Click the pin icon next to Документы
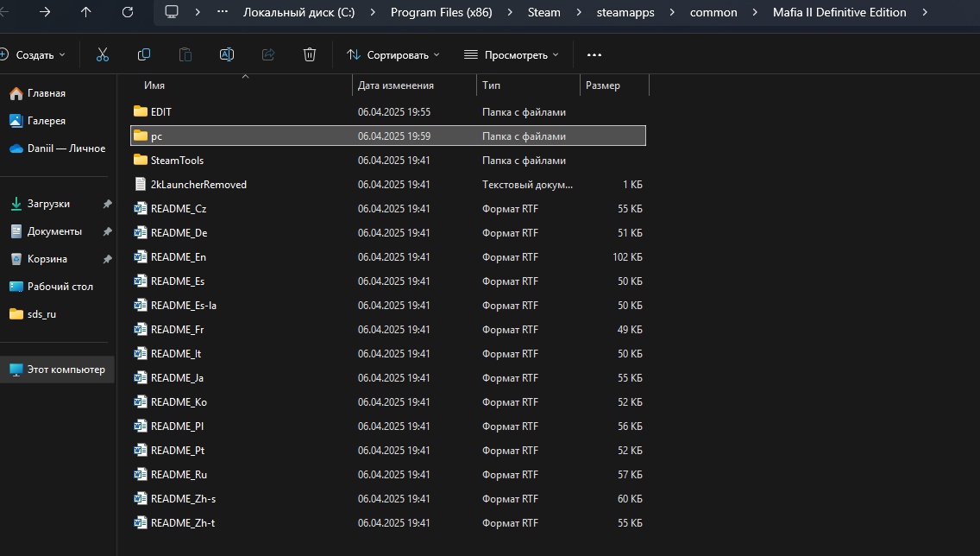The image size is (980, 556). [107, 231]
